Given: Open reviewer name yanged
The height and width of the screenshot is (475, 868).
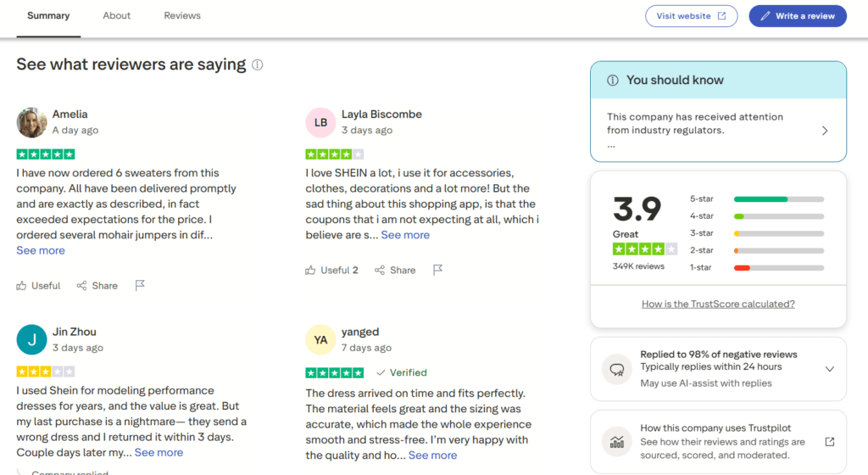Looking at the screenshot, I should 360,332.
